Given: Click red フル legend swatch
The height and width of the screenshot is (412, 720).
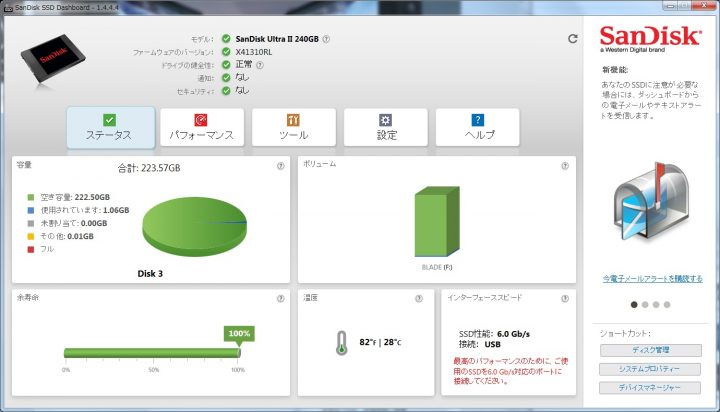Looking at the screenshot, I should (31, 249).
